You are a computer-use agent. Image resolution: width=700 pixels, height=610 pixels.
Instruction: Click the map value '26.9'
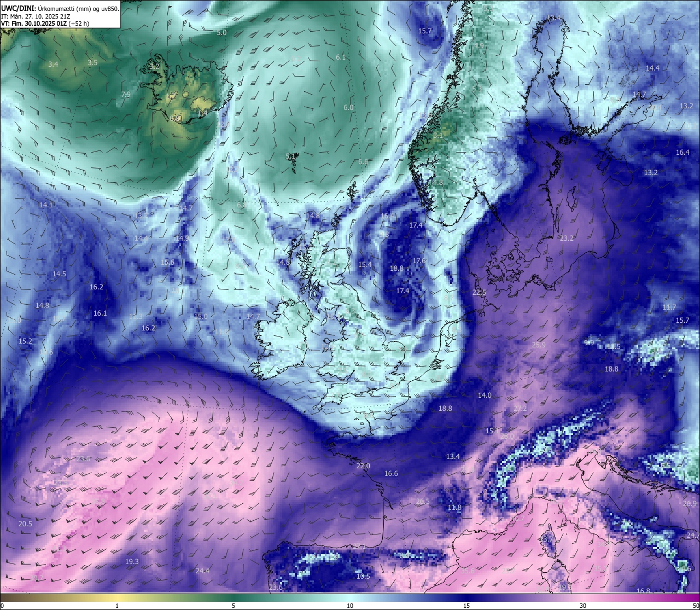click(690, 504)
